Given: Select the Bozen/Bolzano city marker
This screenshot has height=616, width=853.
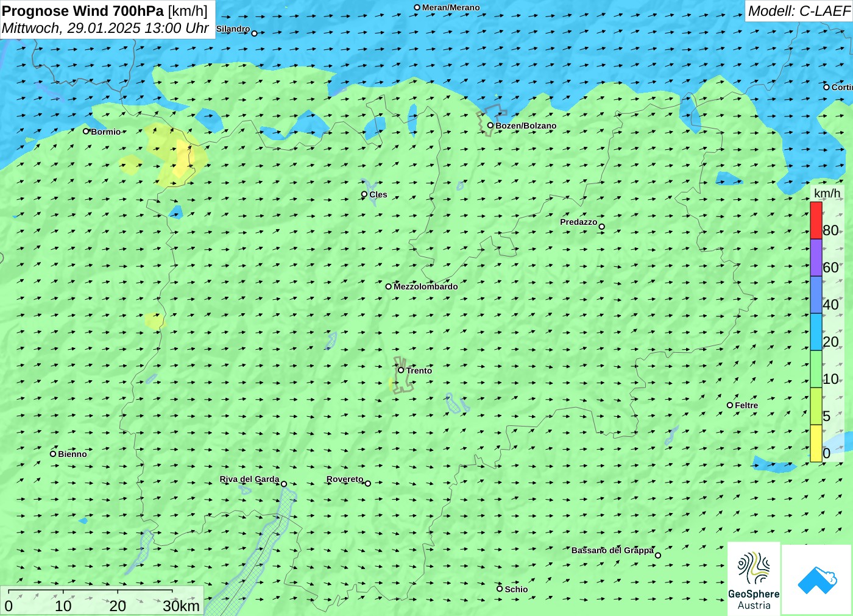Looking at the screenshot, I should coord(490,126).
